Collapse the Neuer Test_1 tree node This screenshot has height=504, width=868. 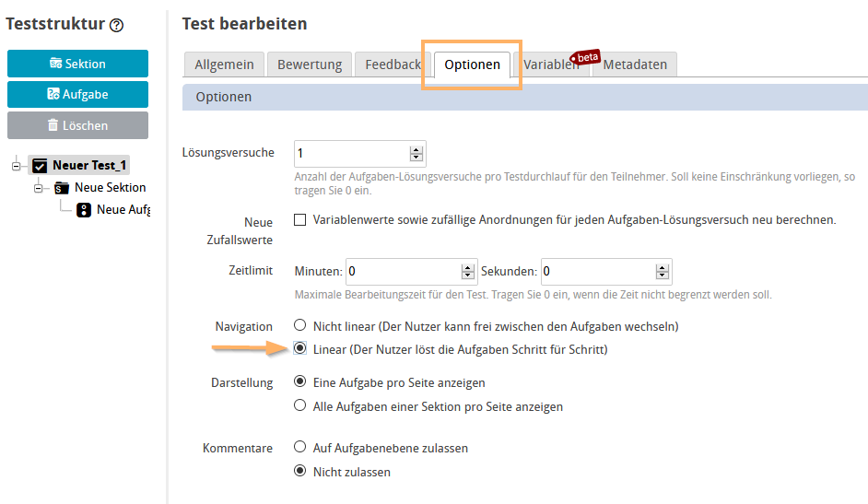point(17,166)
